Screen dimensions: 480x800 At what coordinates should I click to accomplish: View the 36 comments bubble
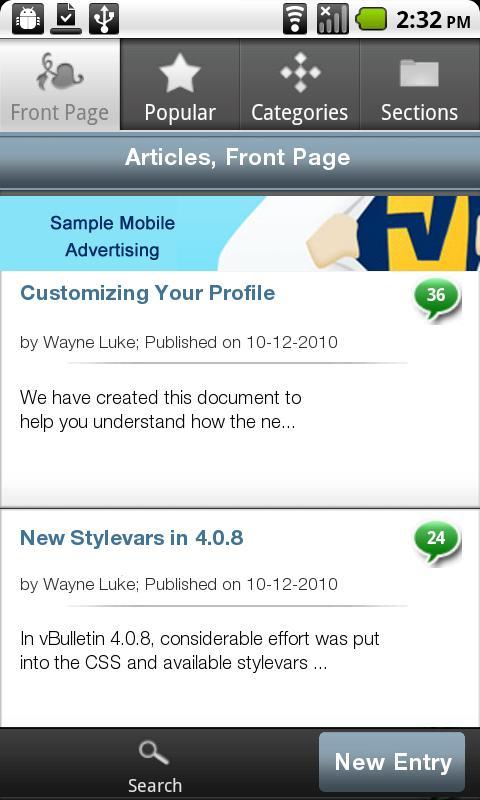(x=437, y=299)
